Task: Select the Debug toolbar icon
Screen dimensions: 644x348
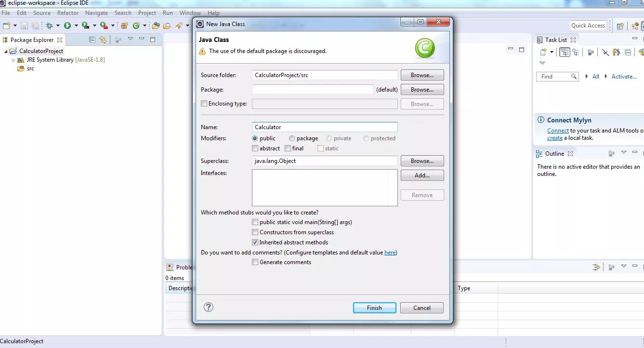Action: (x=49, y=25)
